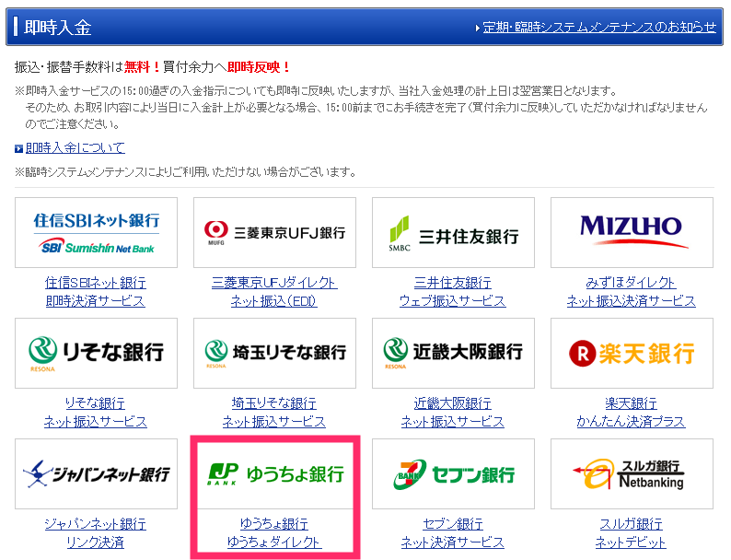Select the 三井住友銀行 SMBC logo tile
The height and width of the screenshot is (560, 731).
(x=453, y=233)
